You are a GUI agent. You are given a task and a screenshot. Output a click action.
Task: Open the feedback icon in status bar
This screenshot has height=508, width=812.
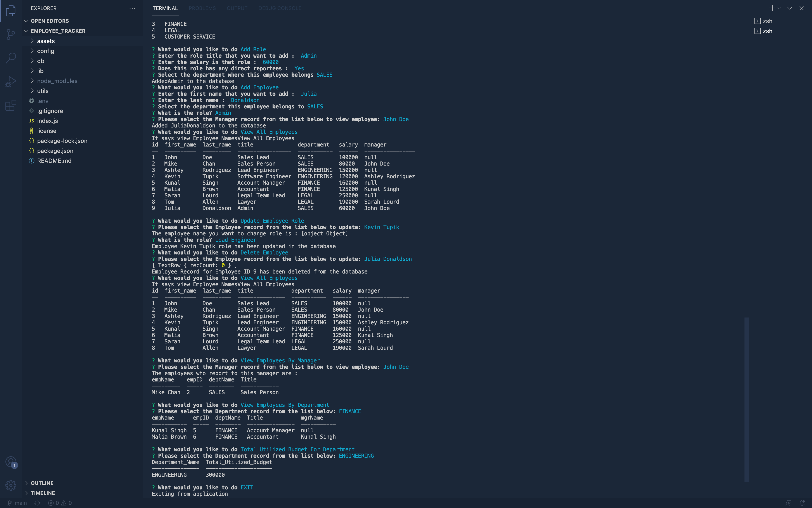(x=788, y=503)
